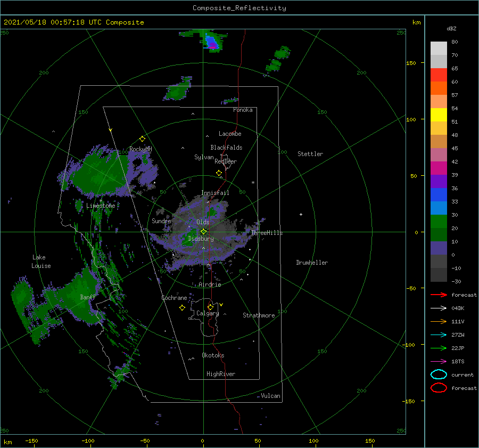Click the Okotoks town label

213,355
